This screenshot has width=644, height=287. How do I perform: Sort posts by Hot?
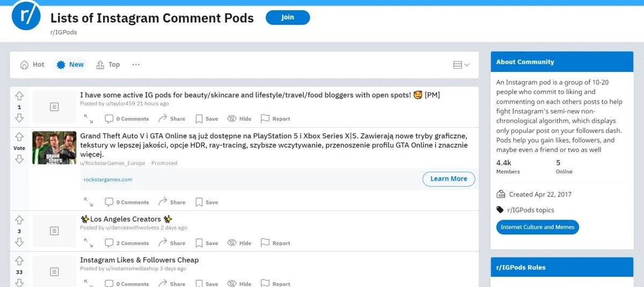(32, 64)
